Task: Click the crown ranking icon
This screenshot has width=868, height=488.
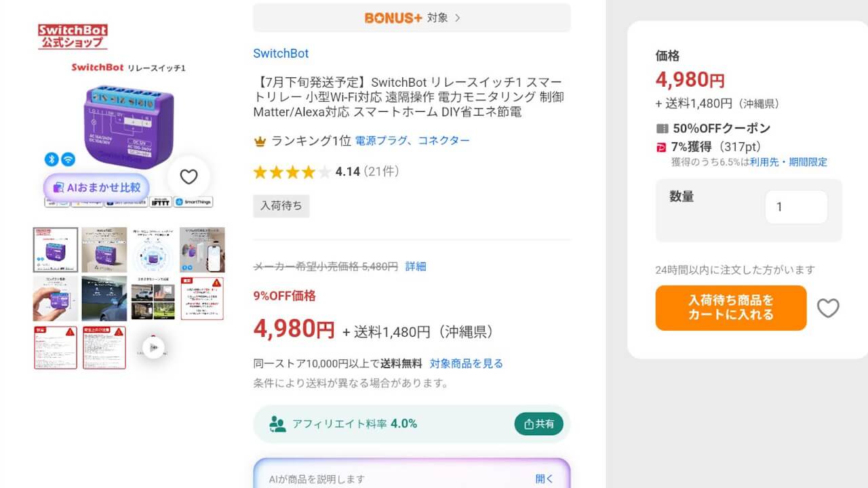Action: tap(260, 141)
